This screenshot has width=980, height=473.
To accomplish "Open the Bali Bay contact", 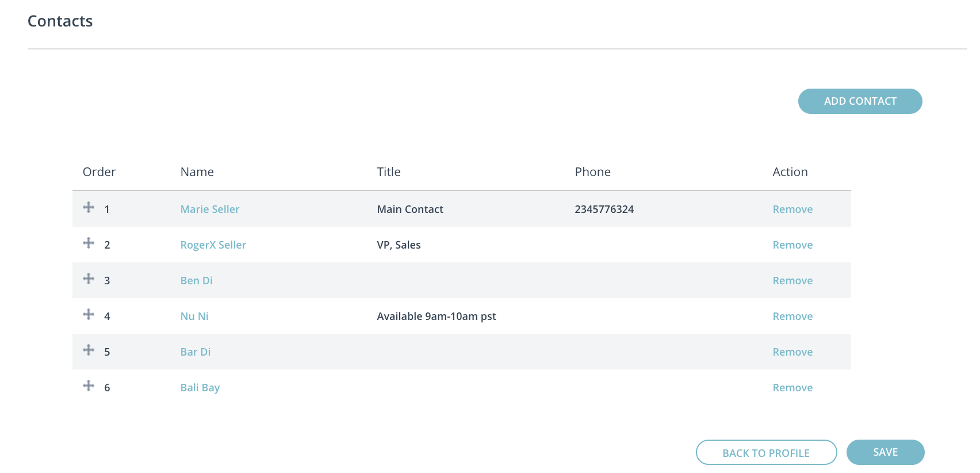I will [x=200, y=388].
